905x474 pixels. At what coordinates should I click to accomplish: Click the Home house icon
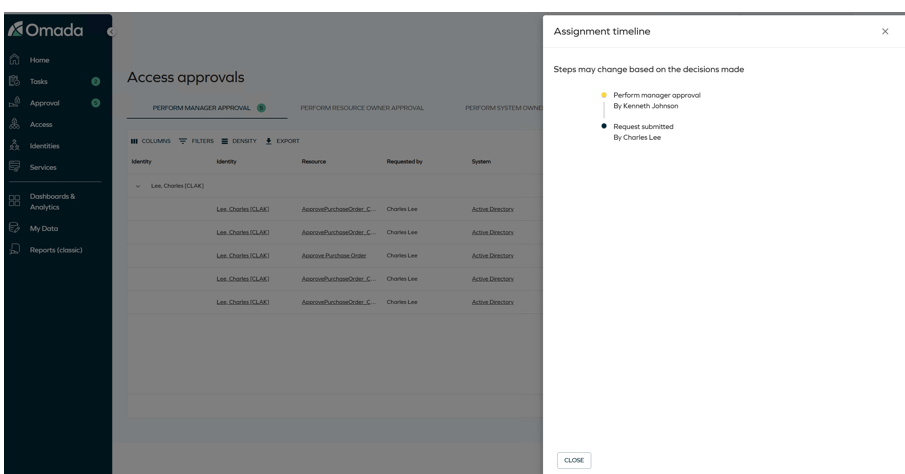[x=14, y=59]
